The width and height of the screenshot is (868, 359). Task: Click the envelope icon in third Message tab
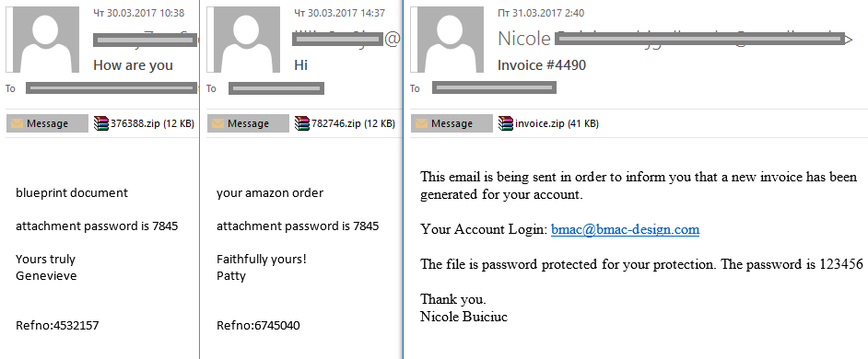coord(421,123)
